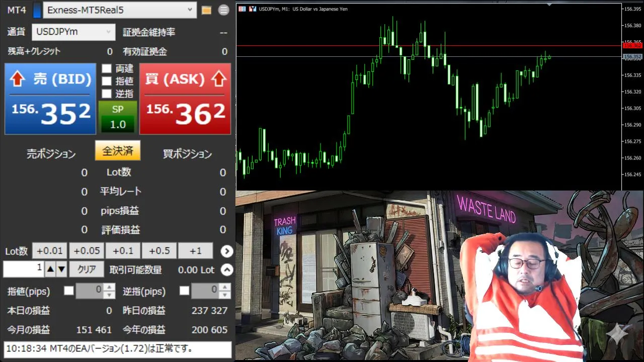Enable the 逆指(pips) checkbox
This screenshot has height=362, width=644.
tap(184, 291)
